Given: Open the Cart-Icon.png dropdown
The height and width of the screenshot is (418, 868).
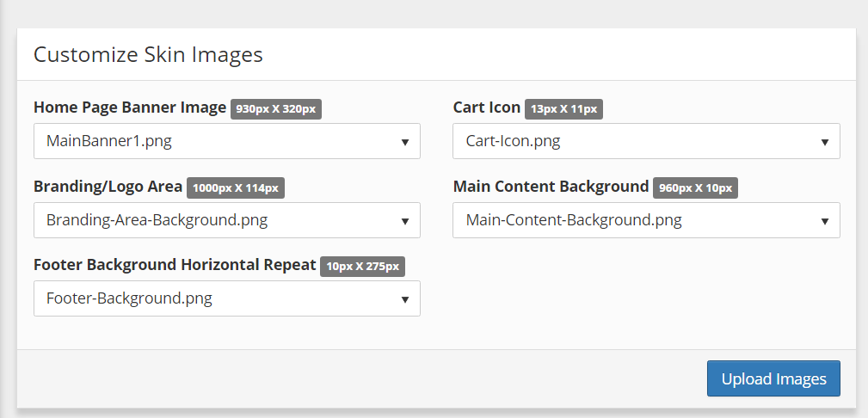Looking at the screenshot, I should click(646, 141).
